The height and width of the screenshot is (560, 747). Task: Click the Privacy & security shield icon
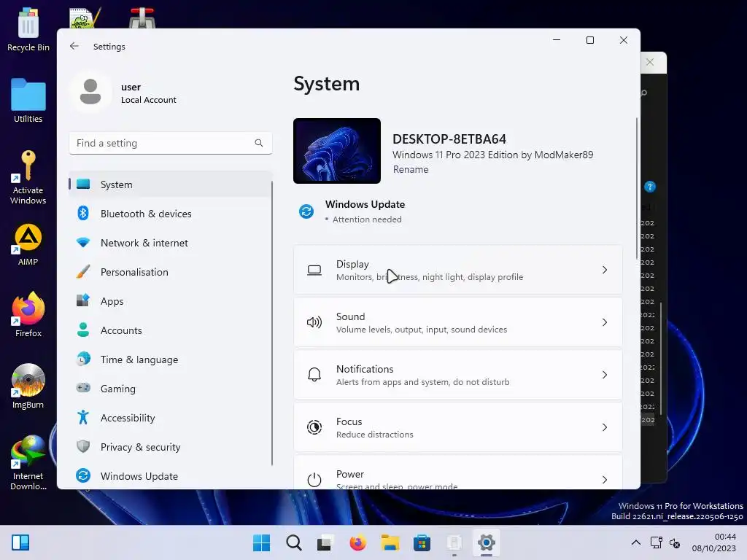pos(83,447)
